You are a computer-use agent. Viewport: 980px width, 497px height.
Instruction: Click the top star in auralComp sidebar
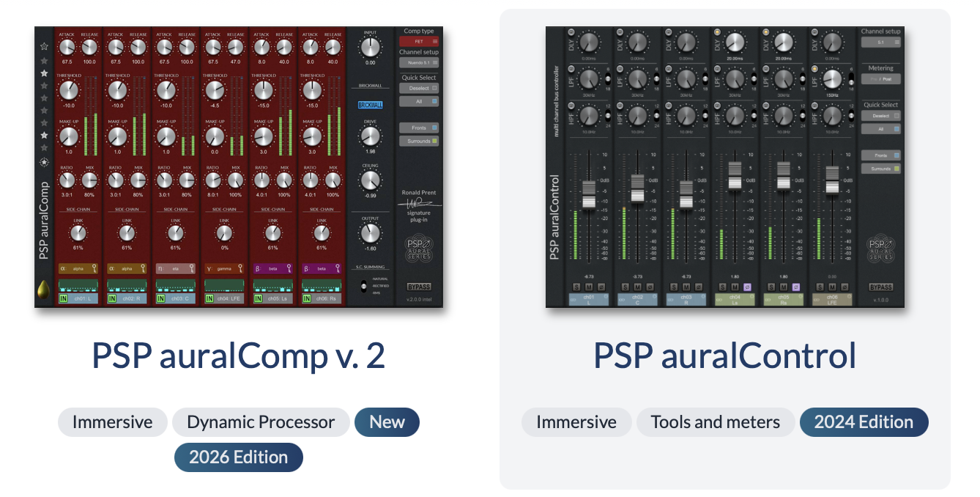[x=44, y=47]
